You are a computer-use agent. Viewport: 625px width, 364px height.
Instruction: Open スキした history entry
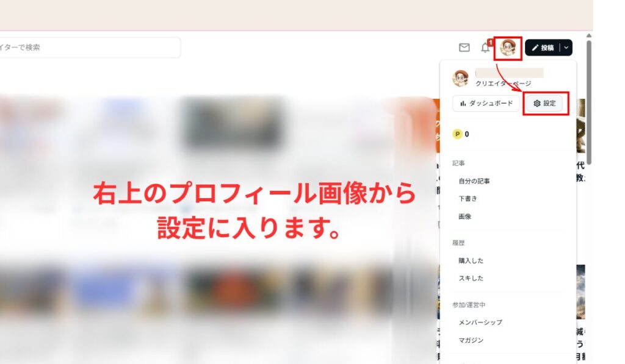471,279
